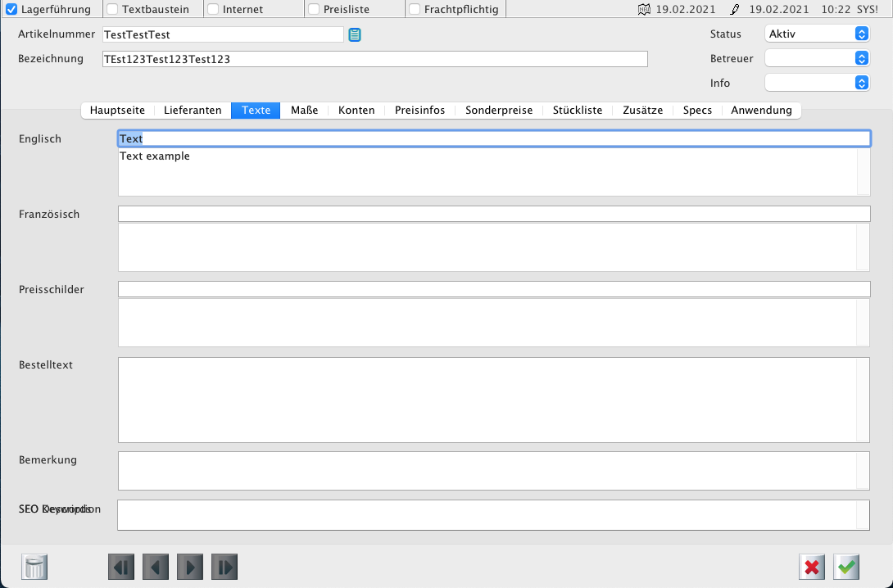The image size is (893, 588).
Task: Click the trash can delete icon
Action: pyautogui.click(x=35, y=567)
